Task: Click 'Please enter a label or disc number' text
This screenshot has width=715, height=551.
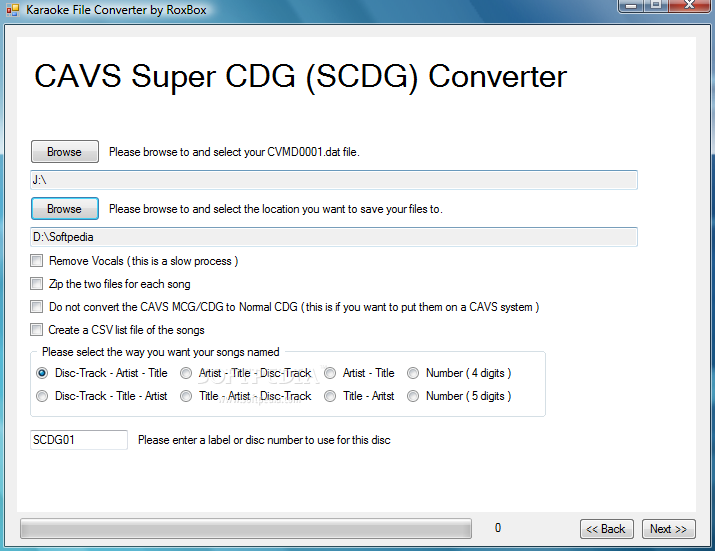Action: [x=264, y=440]
